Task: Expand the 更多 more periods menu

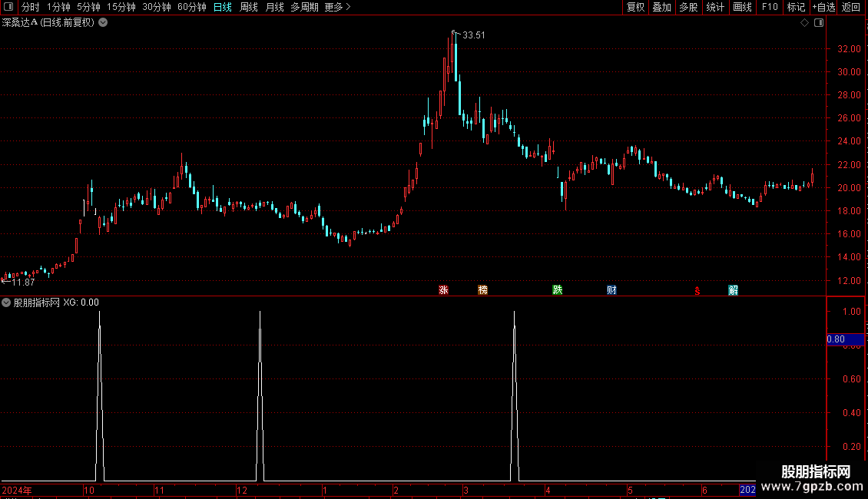Action: (x=338, y=7)
